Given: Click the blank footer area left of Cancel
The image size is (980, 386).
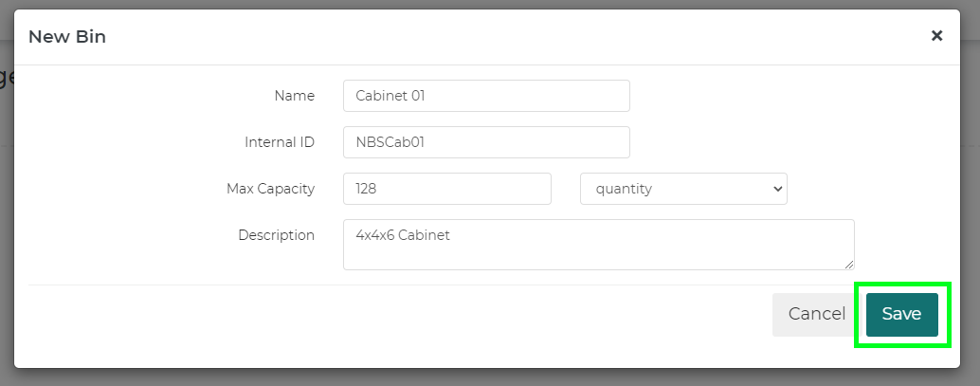Looking at the screenshot, I should click(379, 314).
